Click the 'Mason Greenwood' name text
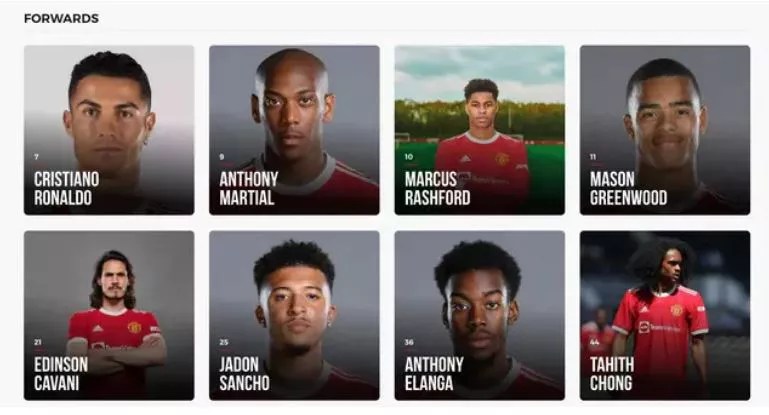The height and width of the screenshot is (415, 769). coord(628,188)
